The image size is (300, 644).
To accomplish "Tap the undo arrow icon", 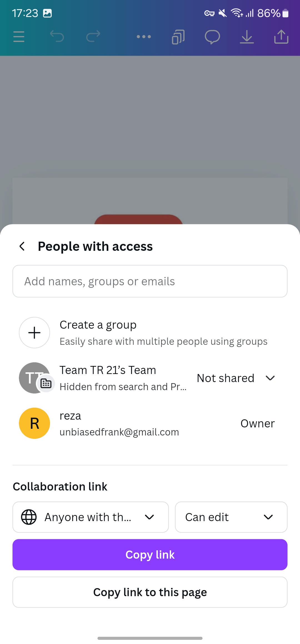I will click(x=57, y=36).
